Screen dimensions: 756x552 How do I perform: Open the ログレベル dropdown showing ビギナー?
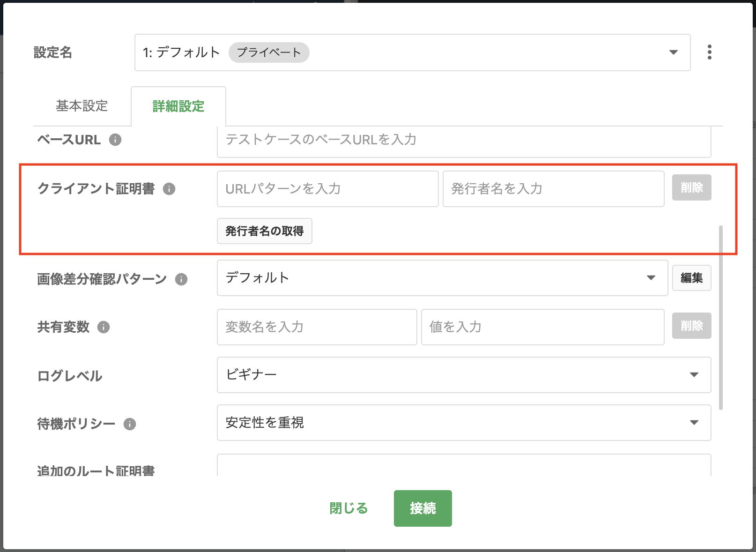point(464,375)
